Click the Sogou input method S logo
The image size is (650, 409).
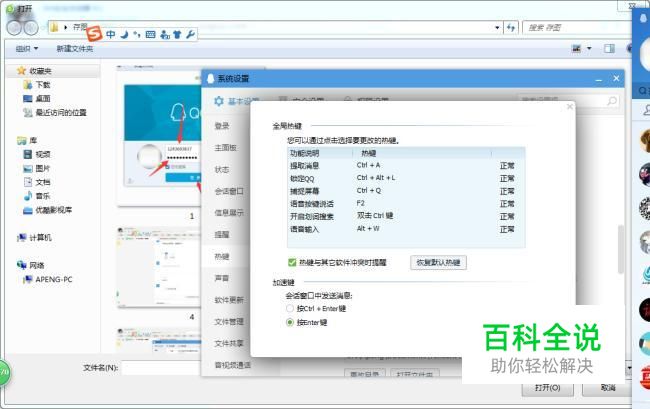[94, 34]
